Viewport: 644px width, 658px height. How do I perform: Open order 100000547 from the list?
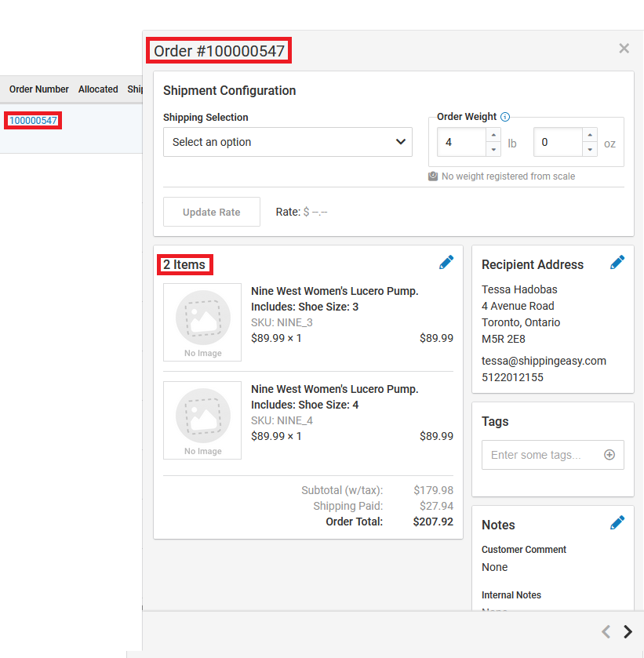pos(32,120)
